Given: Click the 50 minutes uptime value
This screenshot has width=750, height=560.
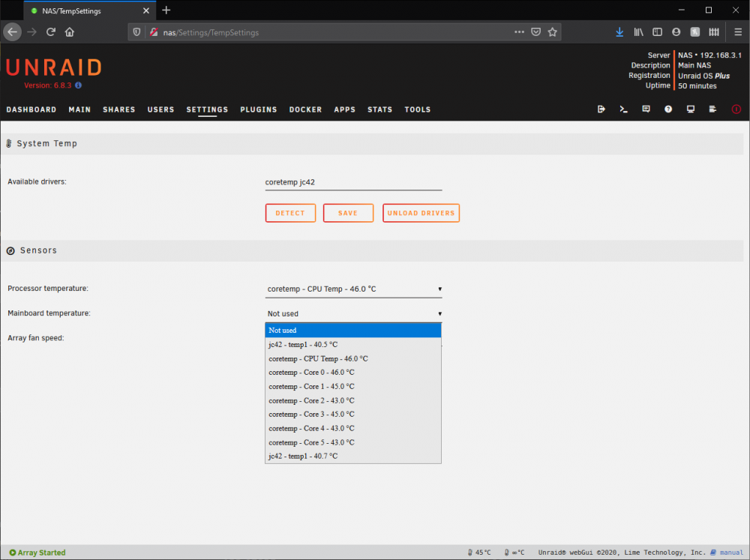Looking at the screenshot, I should coord(697,86).
